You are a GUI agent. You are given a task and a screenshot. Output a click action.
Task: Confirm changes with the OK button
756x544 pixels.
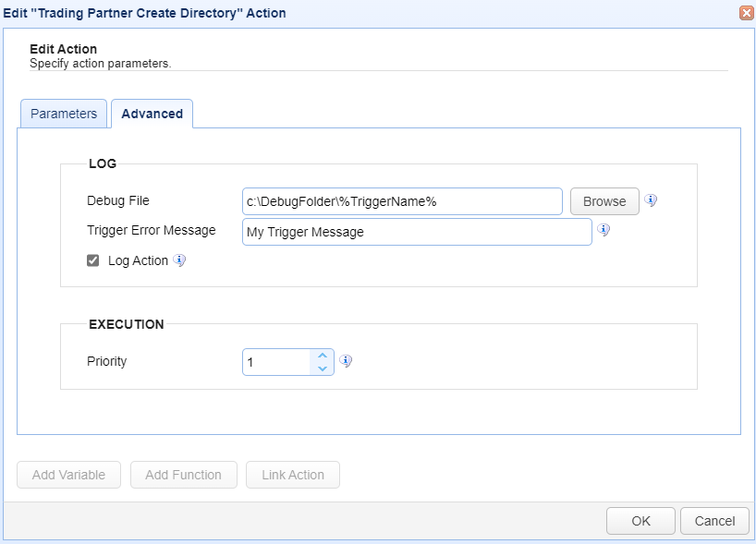tap(640, 521)
